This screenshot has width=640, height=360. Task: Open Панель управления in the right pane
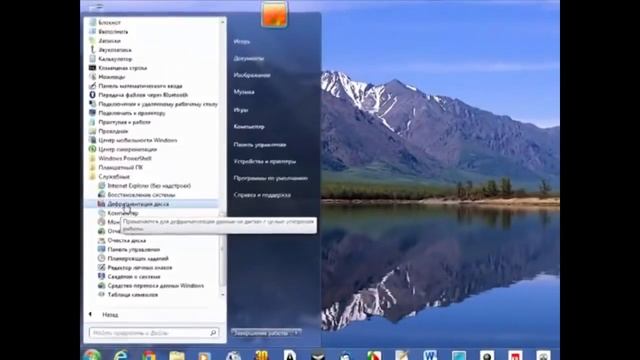[x=260, y=144]
